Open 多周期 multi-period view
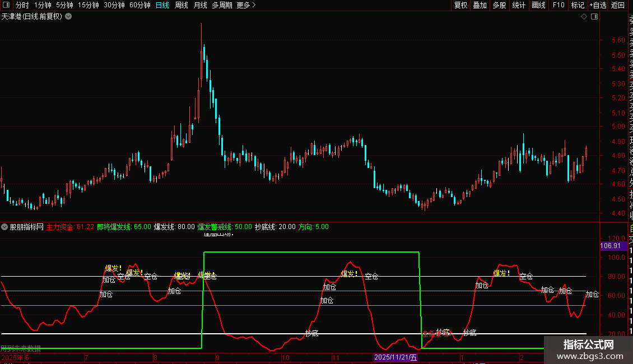Image resolution: width=633 pixels, height=364 pixels. pos(222,5)
